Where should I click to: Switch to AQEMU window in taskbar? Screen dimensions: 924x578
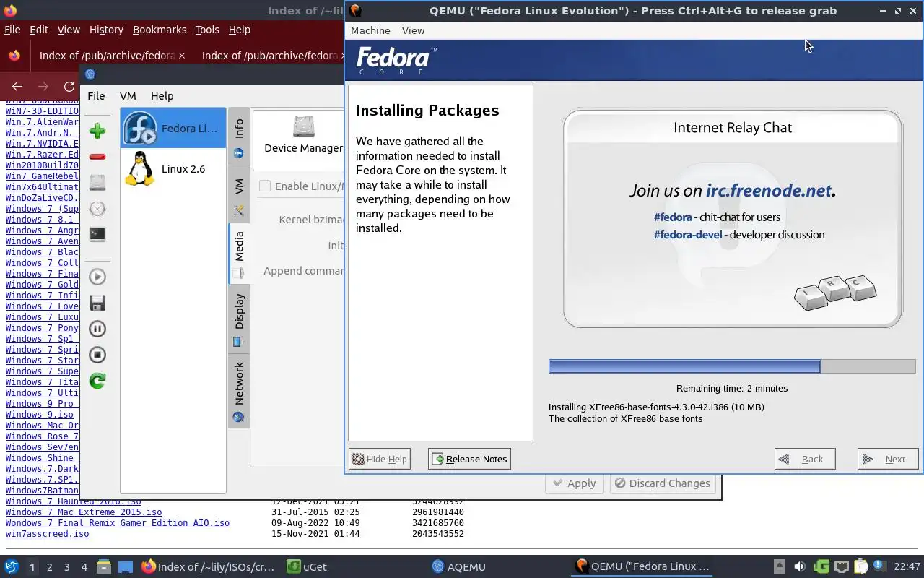click(459, 566)
